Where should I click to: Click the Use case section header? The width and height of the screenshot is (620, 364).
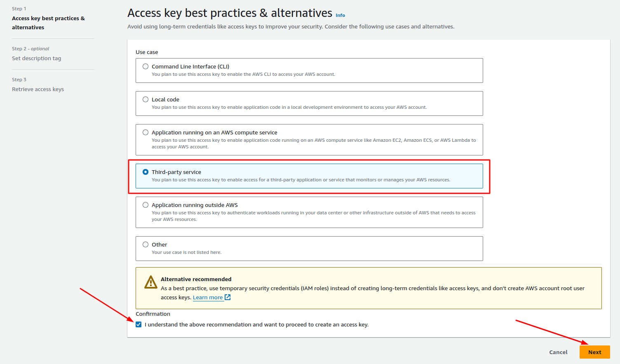click(146, 52)
